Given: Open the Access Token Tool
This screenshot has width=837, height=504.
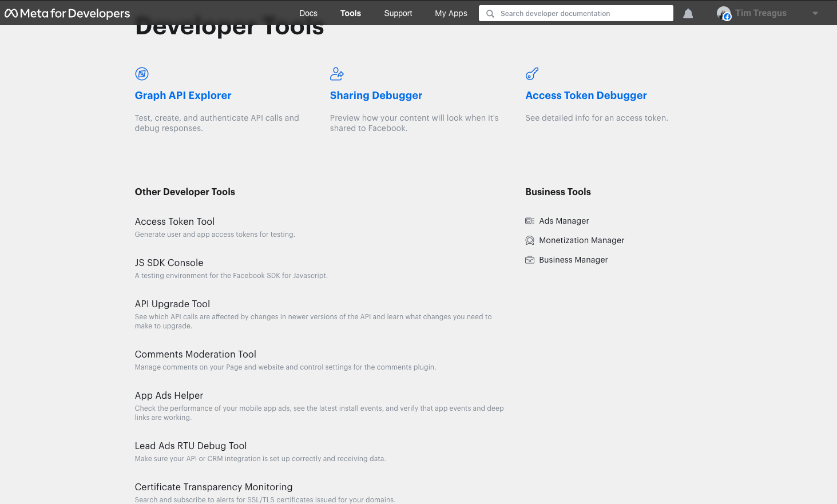Looking at the screenshot, I should tap(174, 221).
